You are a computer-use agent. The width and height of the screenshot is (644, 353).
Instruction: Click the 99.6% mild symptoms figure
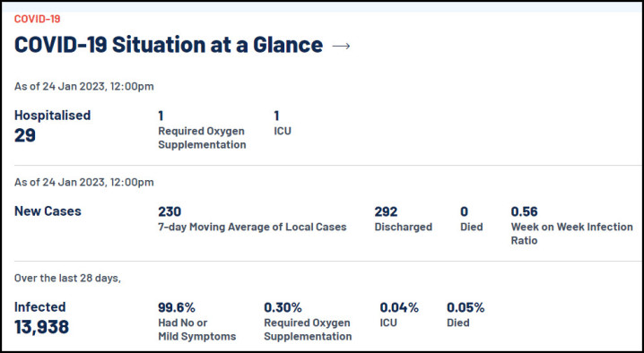coord(177,307)
